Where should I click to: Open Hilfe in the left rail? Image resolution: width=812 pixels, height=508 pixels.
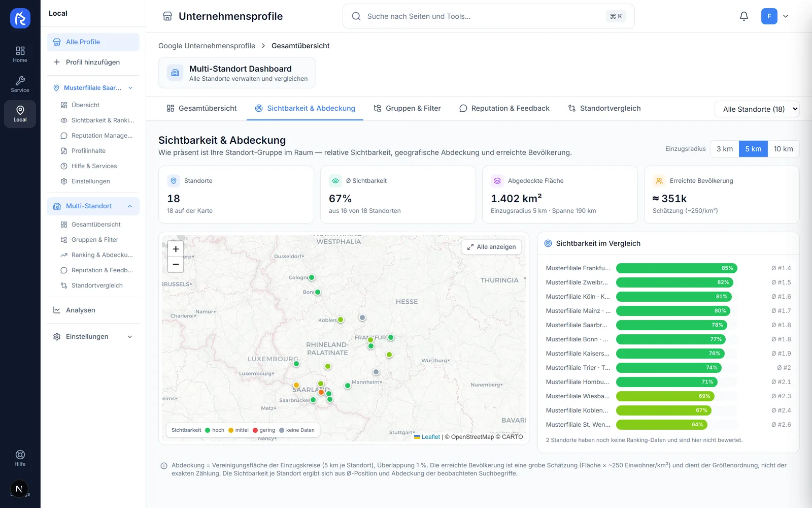click(20, 458)
